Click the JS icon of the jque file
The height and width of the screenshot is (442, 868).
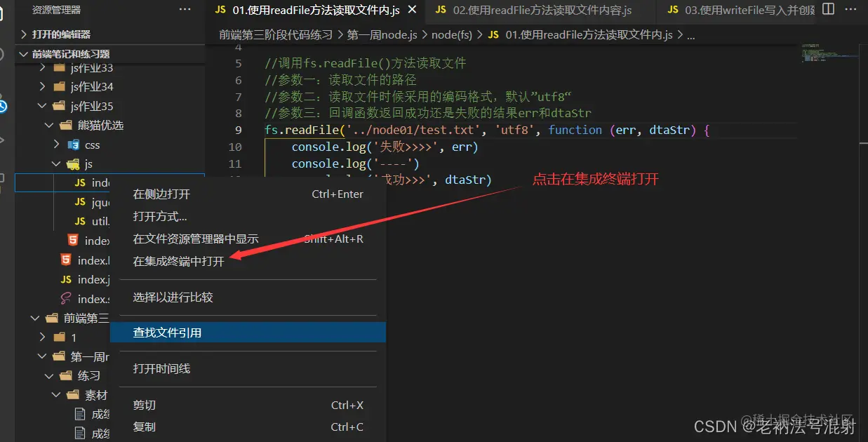[x=81, y=202]
